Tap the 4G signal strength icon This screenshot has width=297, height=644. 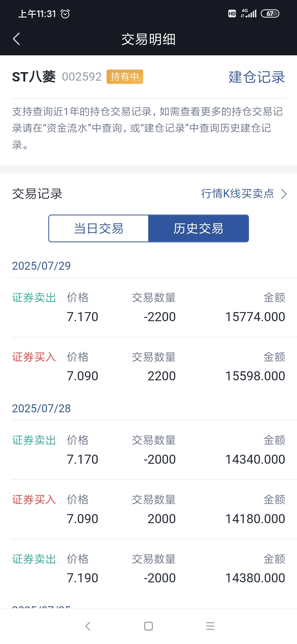(249, 13)
